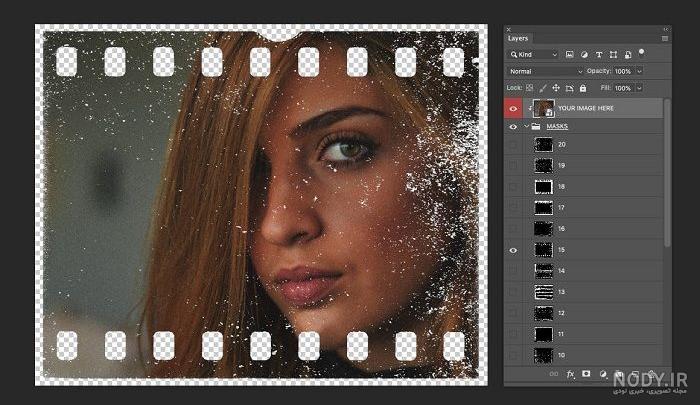Lock image pixels brush icon

click(x=543, y=88)
